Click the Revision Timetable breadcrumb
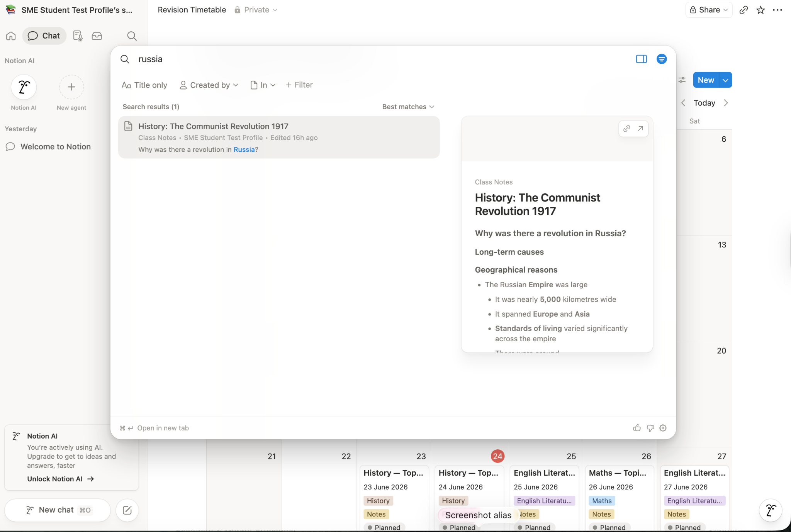 tap(192, 10)
